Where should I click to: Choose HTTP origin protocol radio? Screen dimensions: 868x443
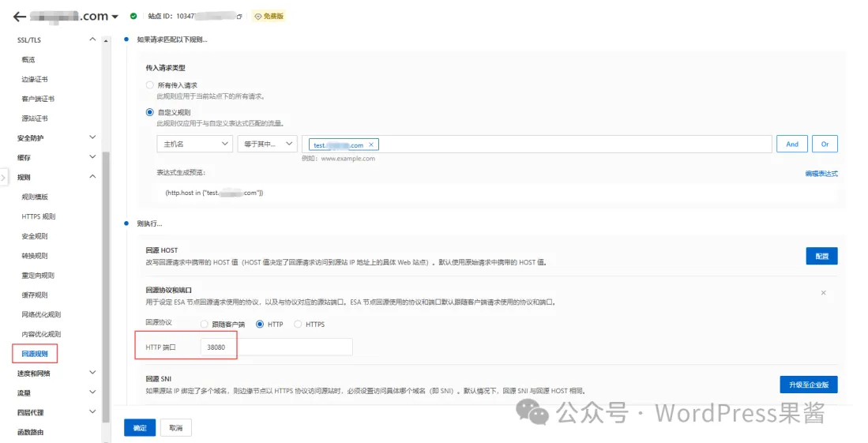(x=260, y=325)
